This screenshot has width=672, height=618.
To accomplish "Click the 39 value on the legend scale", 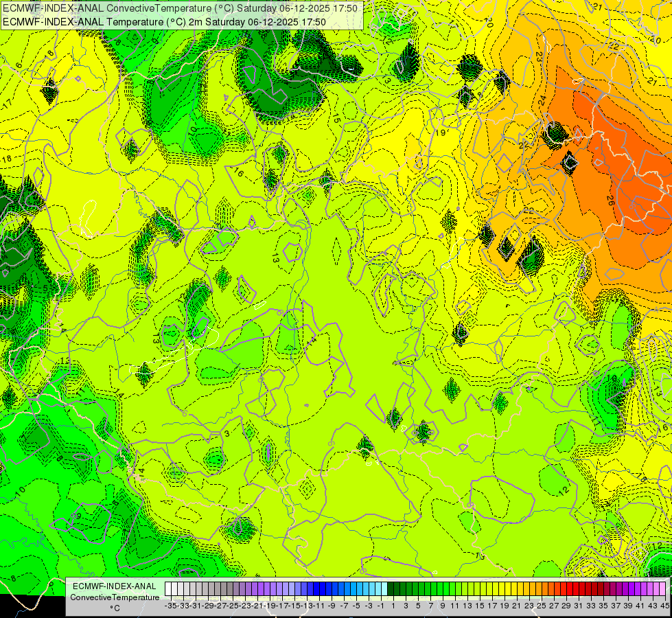I will (x=628, y=606).
